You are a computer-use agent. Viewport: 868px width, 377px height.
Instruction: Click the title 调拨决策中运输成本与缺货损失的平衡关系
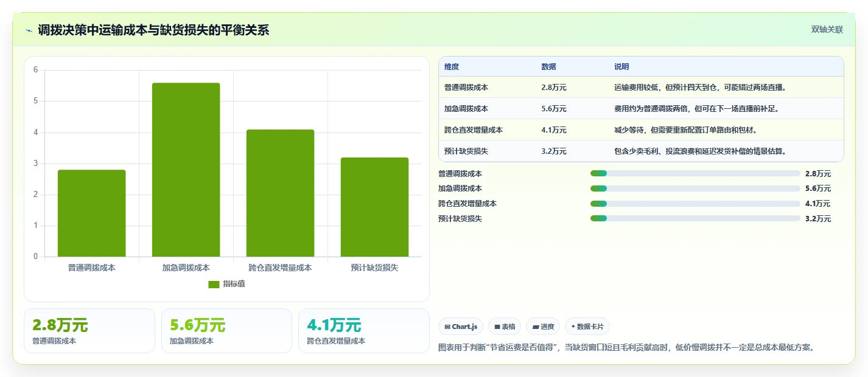153,30
